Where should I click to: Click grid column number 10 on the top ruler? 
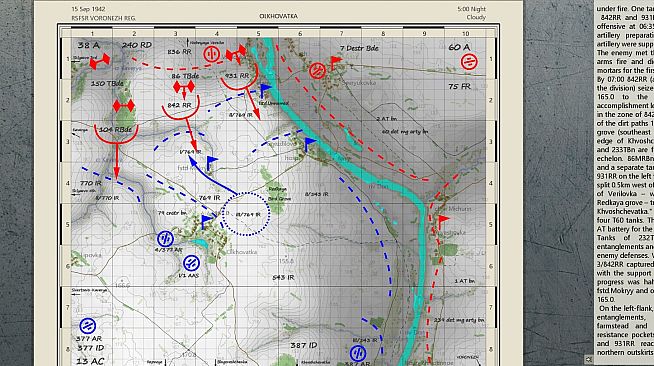[465, 34]
